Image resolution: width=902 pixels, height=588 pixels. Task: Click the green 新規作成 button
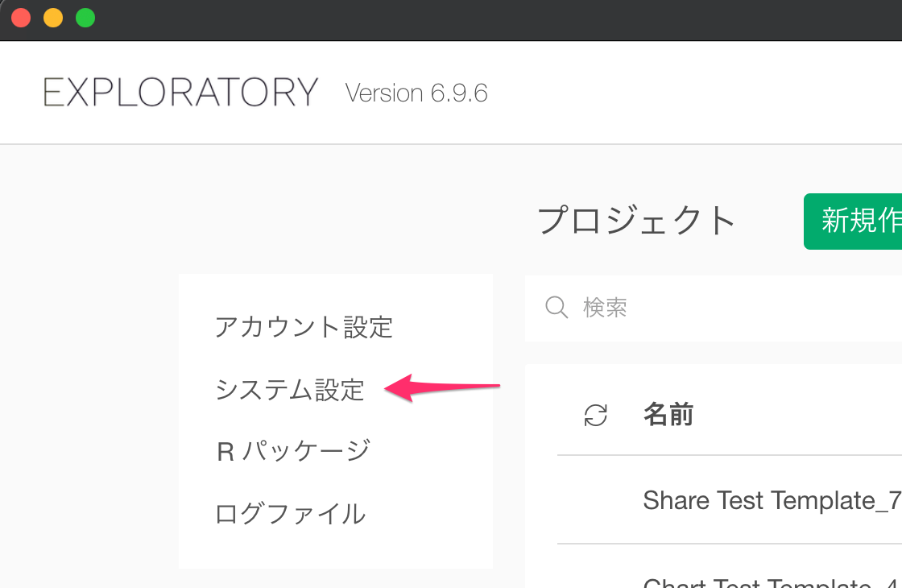point(853,222)
